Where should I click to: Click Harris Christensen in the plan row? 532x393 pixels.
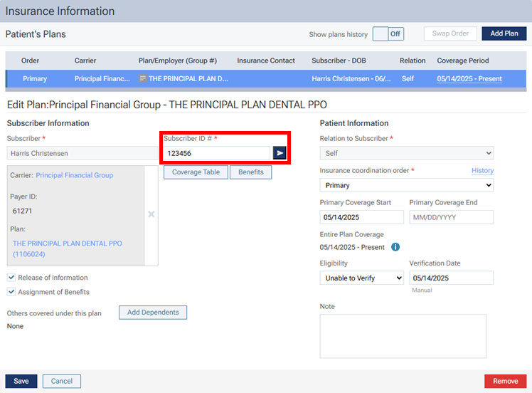point(351,79)
